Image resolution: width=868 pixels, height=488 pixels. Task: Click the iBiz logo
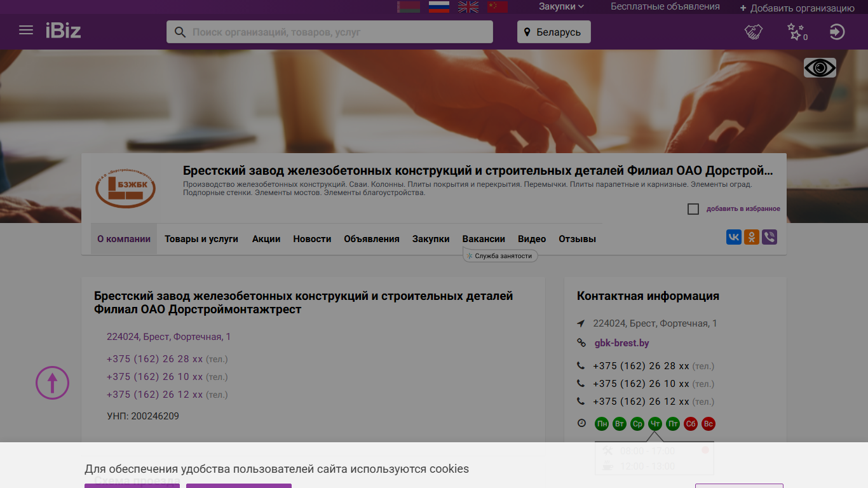coord(63,30)
